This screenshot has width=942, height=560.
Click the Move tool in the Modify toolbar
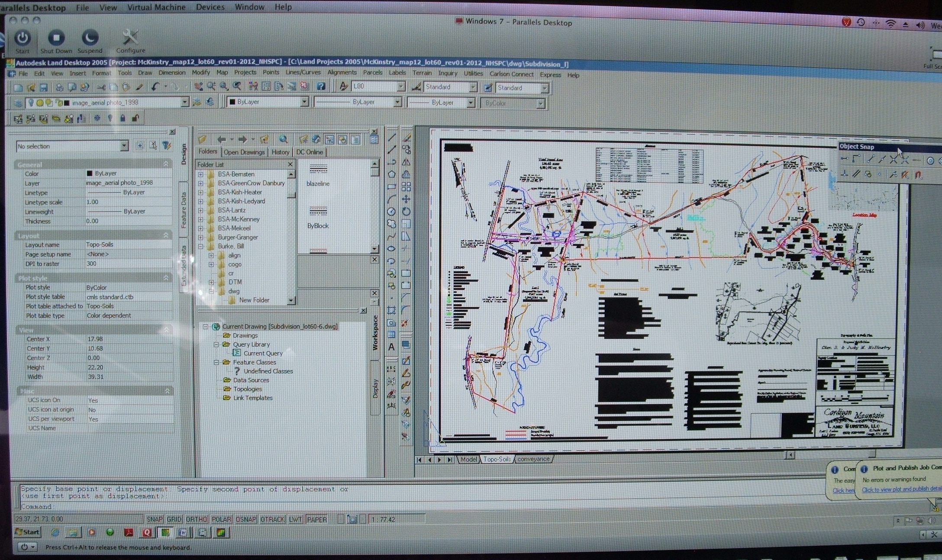point(406,199)
